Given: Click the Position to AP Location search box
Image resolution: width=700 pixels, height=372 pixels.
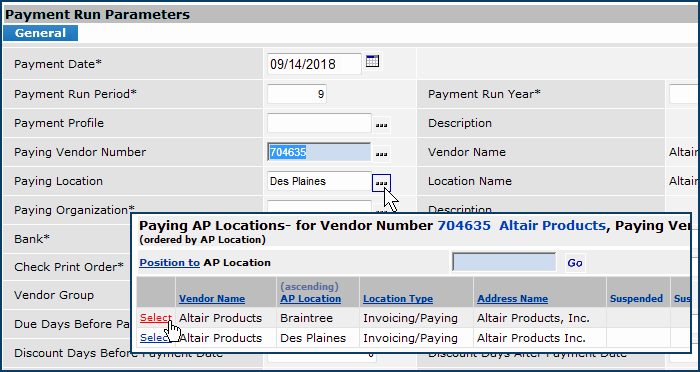Looking at the screenshot, I should (504, 262).
